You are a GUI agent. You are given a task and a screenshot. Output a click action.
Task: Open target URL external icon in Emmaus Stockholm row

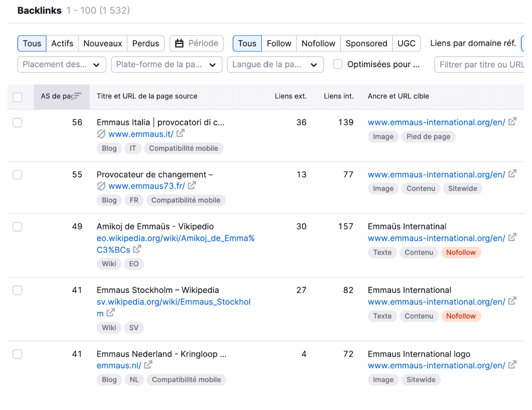point(512,301)
